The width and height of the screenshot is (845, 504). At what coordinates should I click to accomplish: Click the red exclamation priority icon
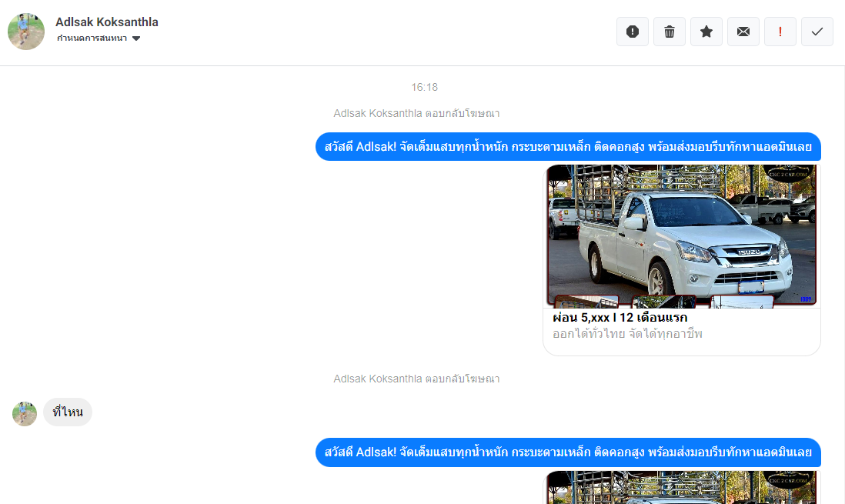click(x=780, y=32)
